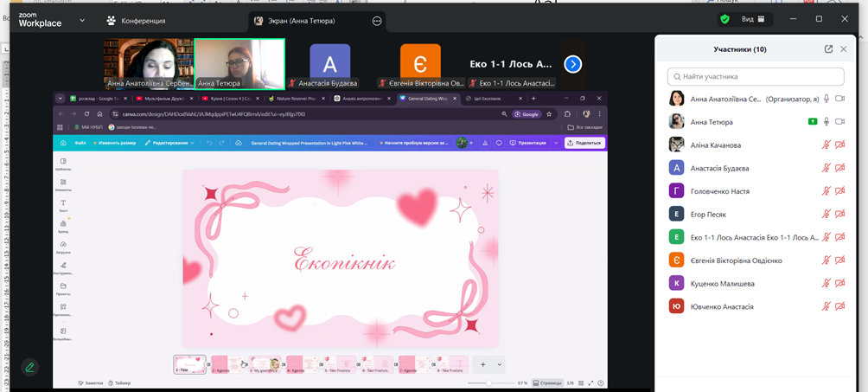The image size is (868, 392).
Task: Open the Файл menu in Canva
Action: click(x=80, y=143)
